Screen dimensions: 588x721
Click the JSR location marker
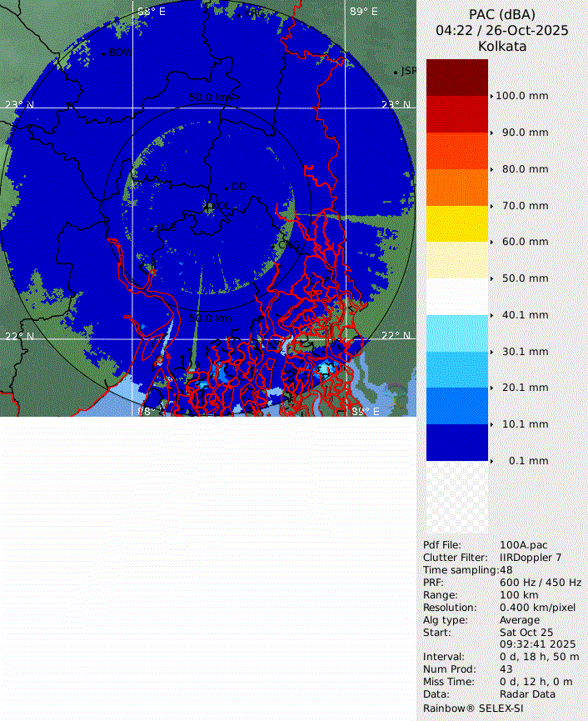pyautogui.click(x=396, y=73)
